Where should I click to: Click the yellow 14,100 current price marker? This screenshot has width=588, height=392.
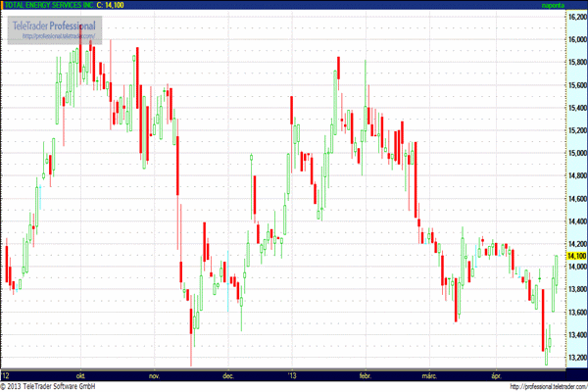pyautogui.click(x=576, y=256)
